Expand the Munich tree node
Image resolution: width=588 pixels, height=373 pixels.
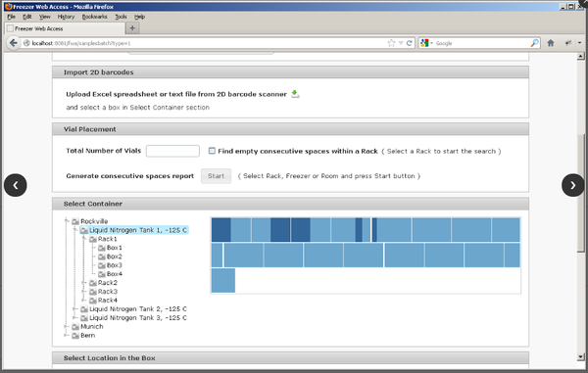(67, 327)
